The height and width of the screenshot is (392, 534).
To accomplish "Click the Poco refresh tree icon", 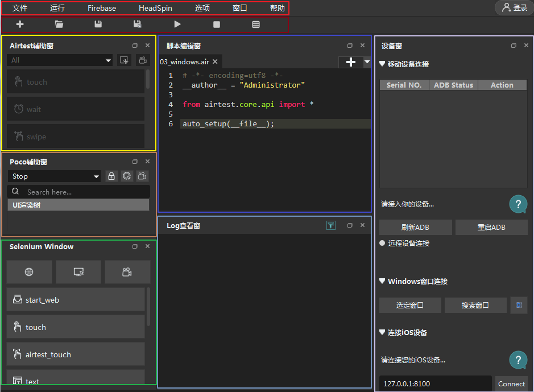I will click(x=127, y=176).
